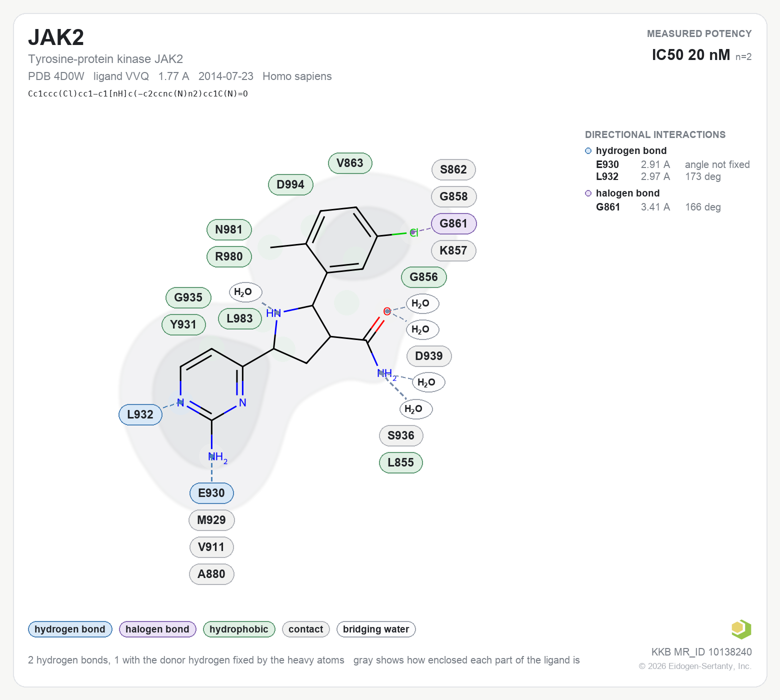Select the N981 residue label
This screenshot has width=780, height=700.
coord(229,229)
